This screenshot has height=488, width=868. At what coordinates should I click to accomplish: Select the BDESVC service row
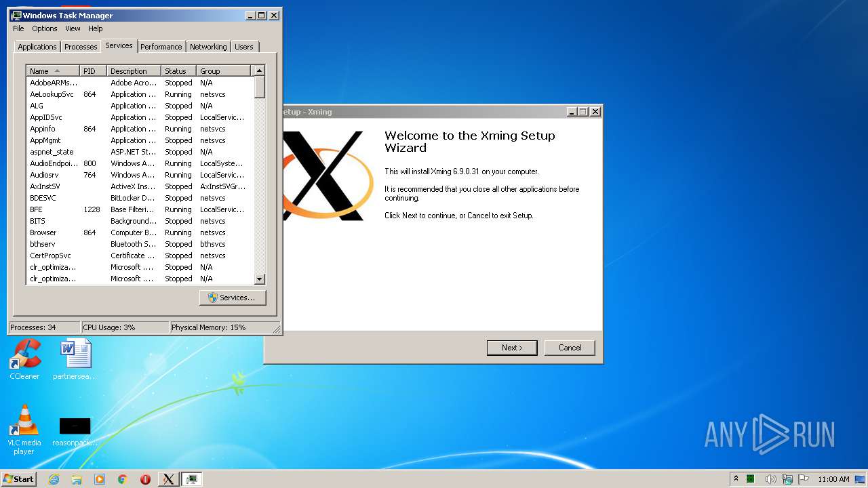click(140, 198)
